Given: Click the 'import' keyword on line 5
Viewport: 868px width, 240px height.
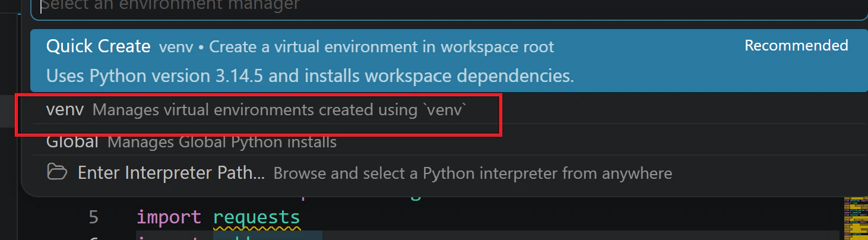Looking at the screenshot, I should (169, 217).
